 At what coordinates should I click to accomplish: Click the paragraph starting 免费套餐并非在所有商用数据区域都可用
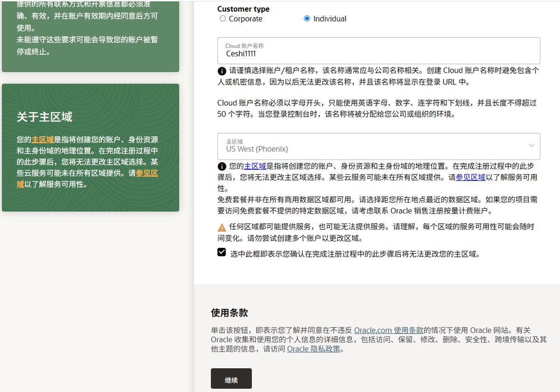pos(377,205)
